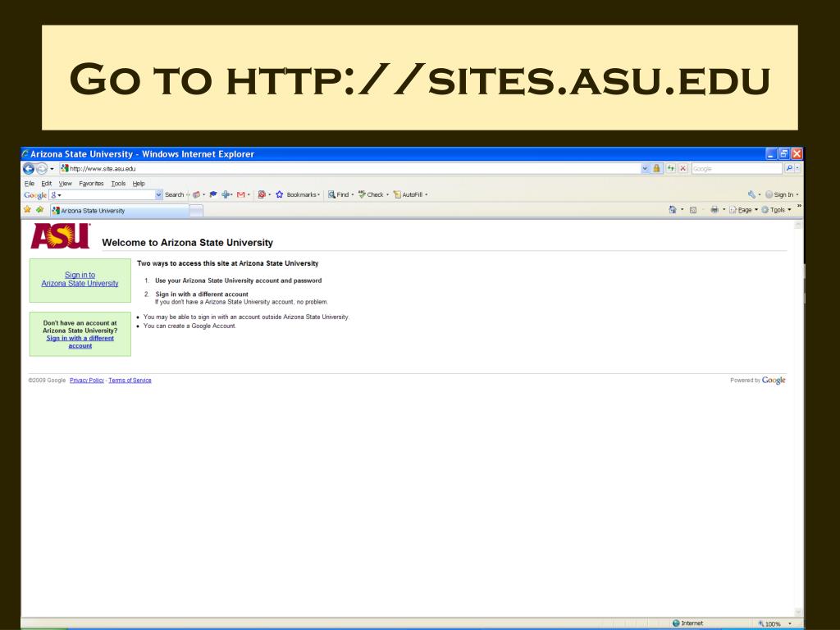Click the AutoFill button
Viewport: 840px width, 630px height.
[x=409, y=194]
